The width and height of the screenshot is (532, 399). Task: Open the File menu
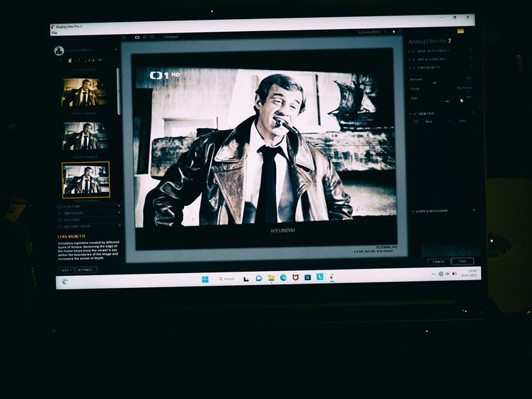[54, 33]
